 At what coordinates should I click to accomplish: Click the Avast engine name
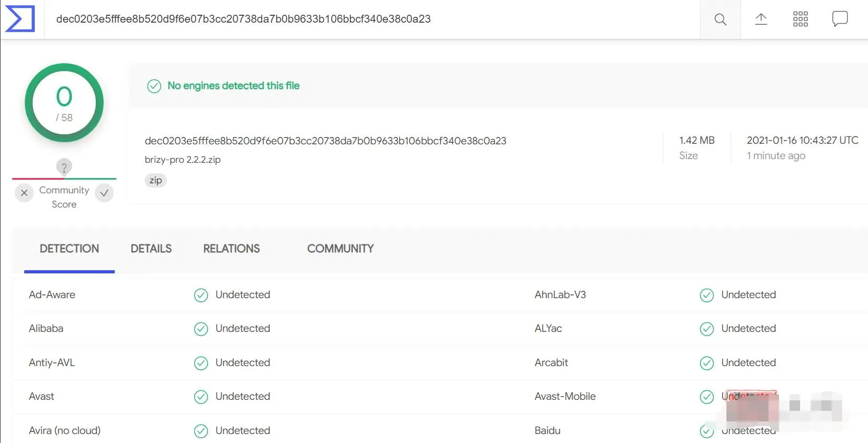coord(42,397)
